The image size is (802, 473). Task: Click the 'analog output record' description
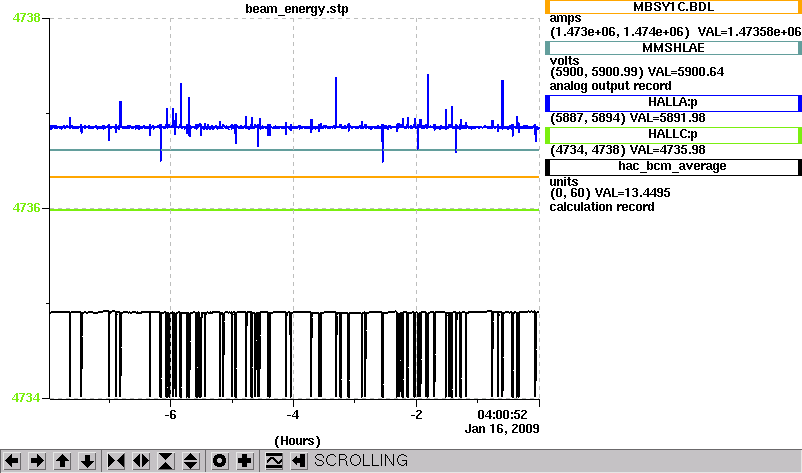[611, 86]
